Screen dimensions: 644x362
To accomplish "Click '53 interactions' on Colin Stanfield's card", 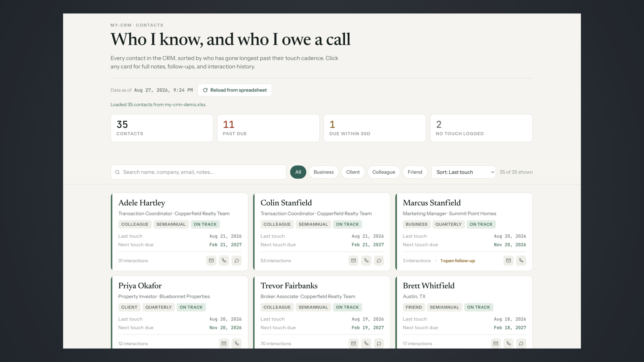I will coord(276,261).
